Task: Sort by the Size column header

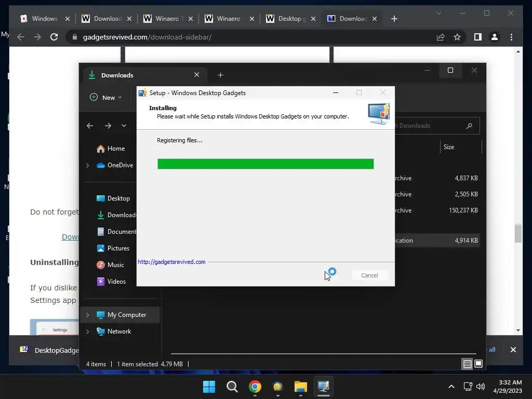Action: coord(460,147)
